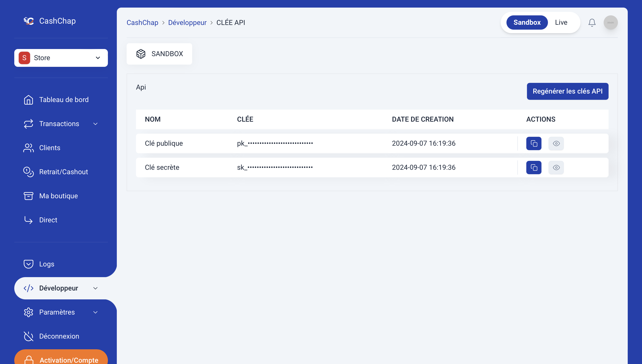Image resolution: width=642 pixels, height=364 pixels.
Task: Open Tableau de bord in the sidebar
Action: click(64, 100)
